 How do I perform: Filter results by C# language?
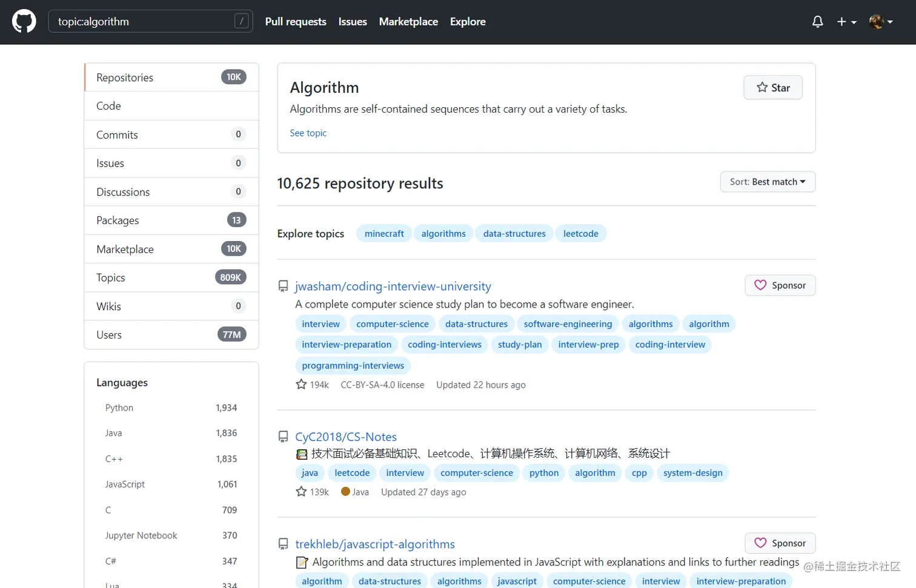(x=171, y=561)
